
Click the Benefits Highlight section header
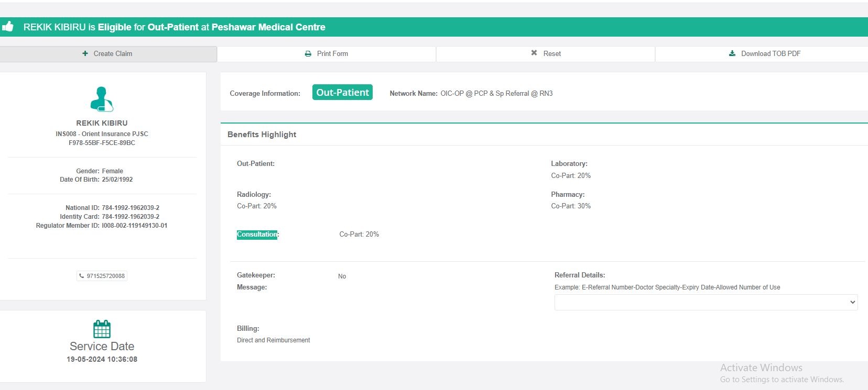pyautogui.click(x=262, y=135)
